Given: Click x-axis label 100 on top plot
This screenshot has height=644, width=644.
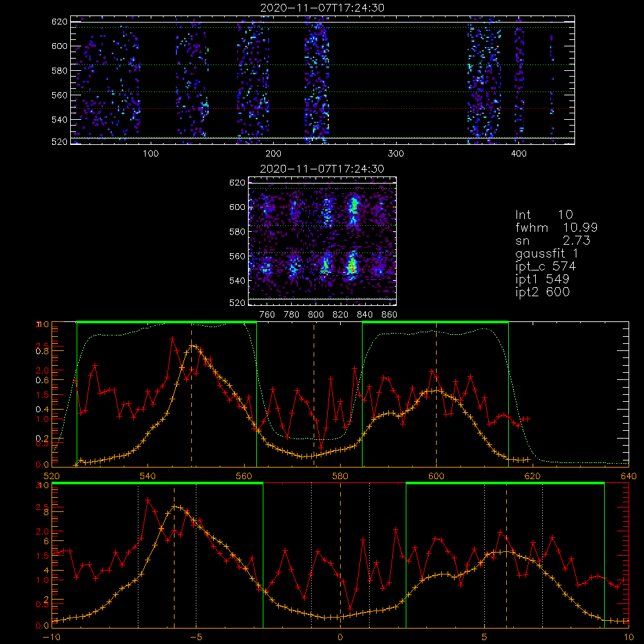Looking at the screenshot, I should (151, 154).
